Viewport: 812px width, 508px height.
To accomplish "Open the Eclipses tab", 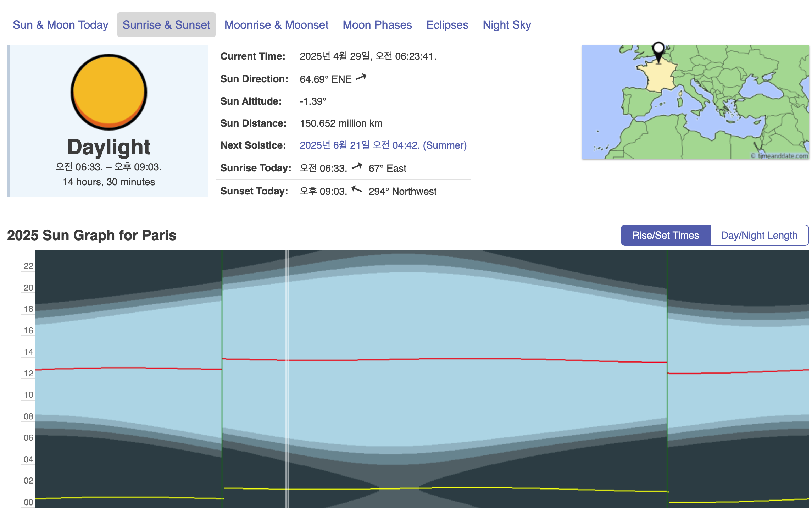I will tap(447, 25).
